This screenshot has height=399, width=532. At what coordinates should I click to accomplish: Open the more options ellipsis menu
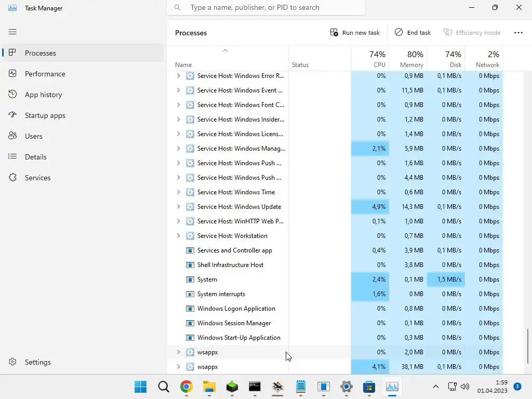[518, 33]
